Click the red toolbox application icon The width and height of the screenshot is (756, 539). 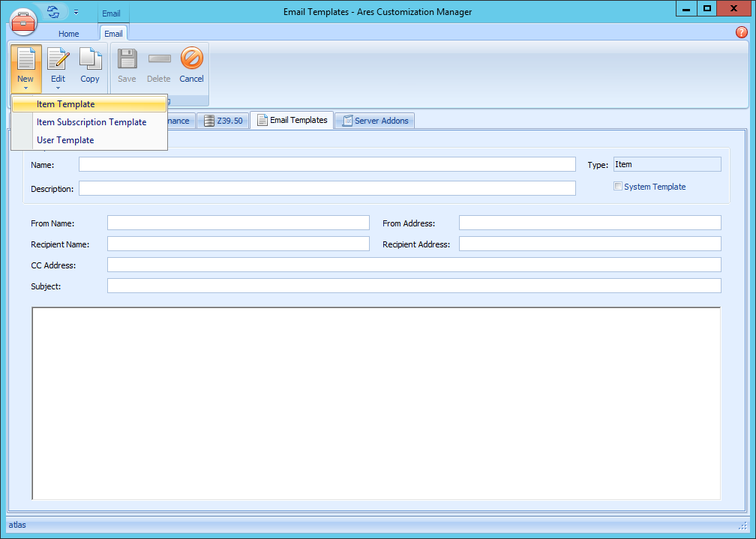23,22
